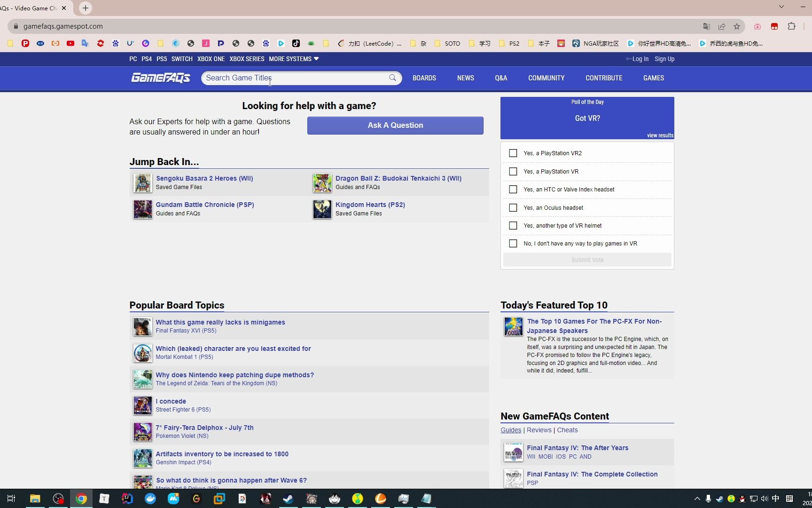Click the site lock icon in address bar
This screenshot has height=508, width=812.
[16, 26]
